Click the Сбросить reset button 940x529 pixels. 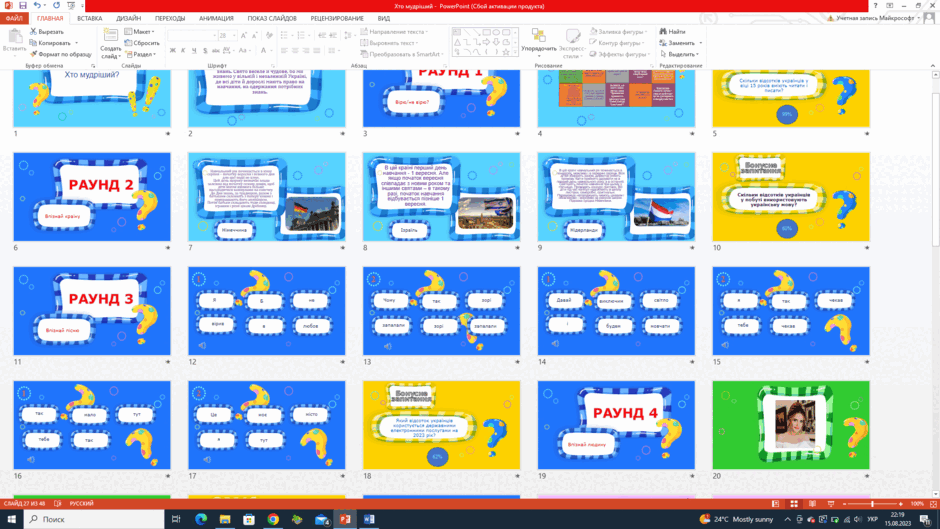click(x=142, y=43)
